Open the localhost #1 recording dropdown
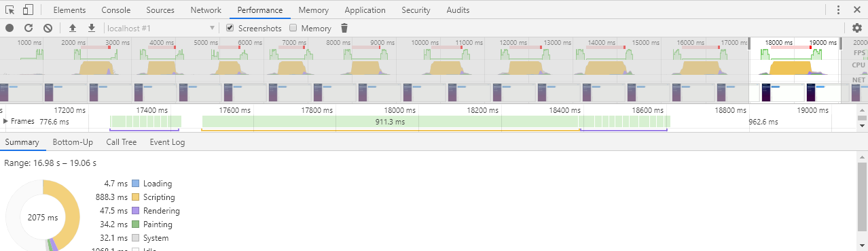Image resolution: width=868 pixels, height=251 pixels. pos(161,28)
